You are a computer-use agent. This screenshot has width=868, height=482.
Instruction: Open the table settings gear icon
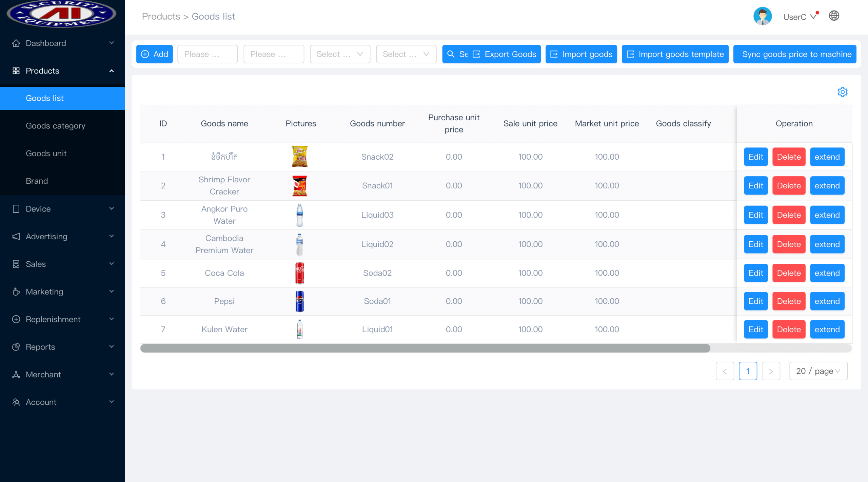pyautogui.click(x=843, y=92)
